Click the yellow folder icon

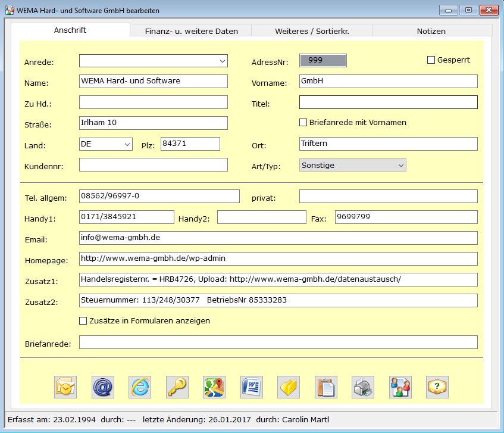[289, 387]
